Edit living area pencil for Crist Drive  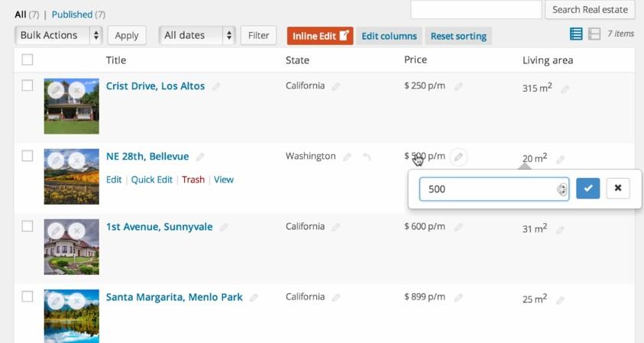click(x=565, y=89)
